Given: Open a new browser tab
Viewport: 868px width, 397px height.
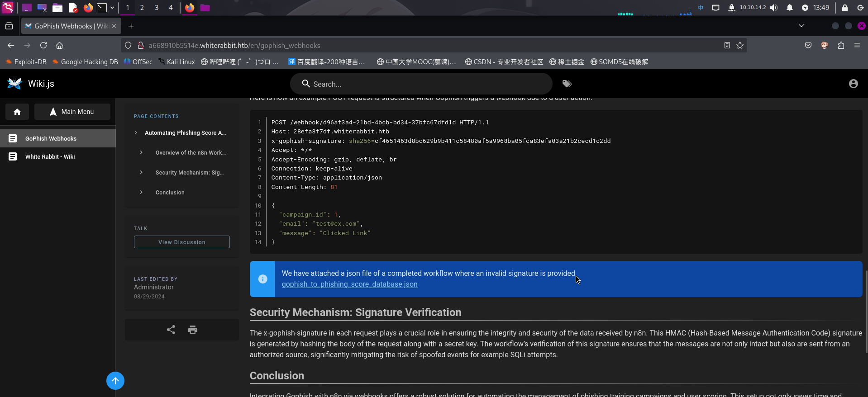Looking at the screenshot, I should pyautogui.click(x=131, y=26).
